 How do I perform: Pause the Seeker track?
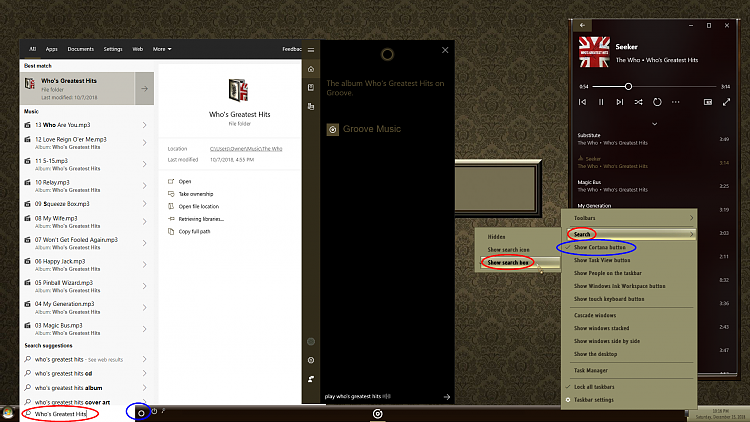[601, 102]
